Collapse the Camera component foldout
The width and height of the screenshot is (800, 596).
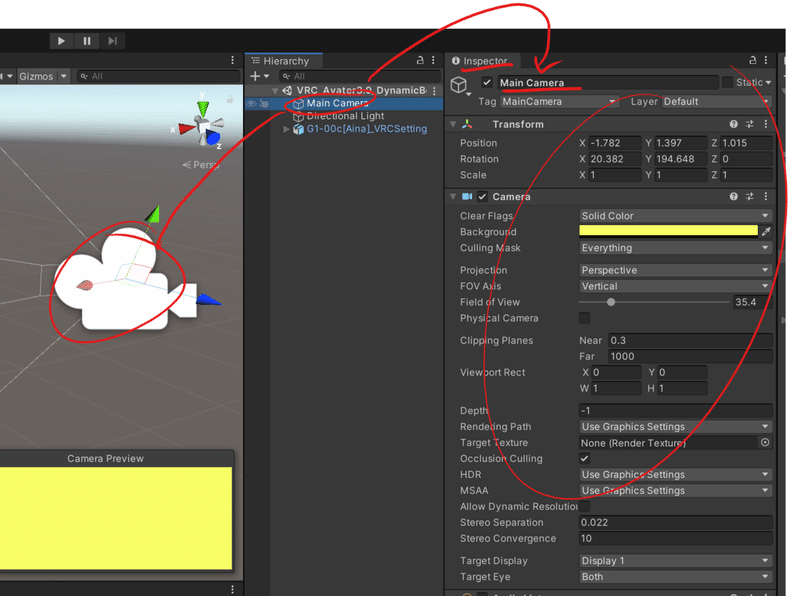(453, 196)
